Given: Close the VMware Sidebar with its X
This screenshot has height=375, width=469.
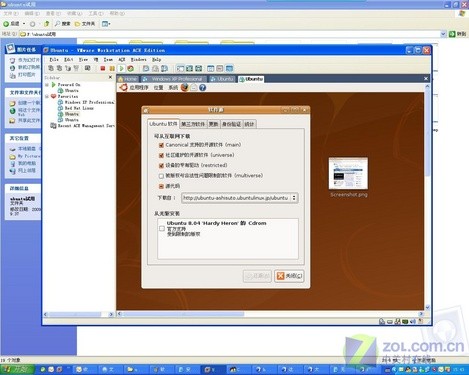Looking at the screenshot, I should [x=110, y=77].
